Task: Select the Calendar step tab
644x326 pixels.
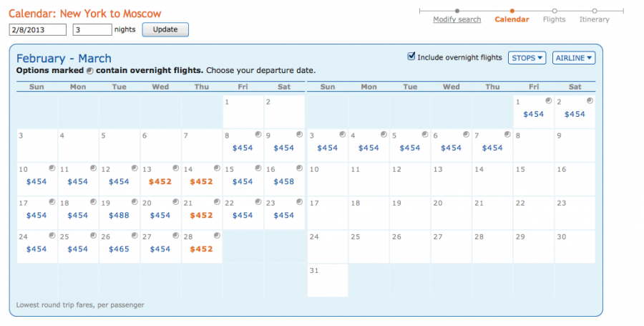Action: click(512, 19)
